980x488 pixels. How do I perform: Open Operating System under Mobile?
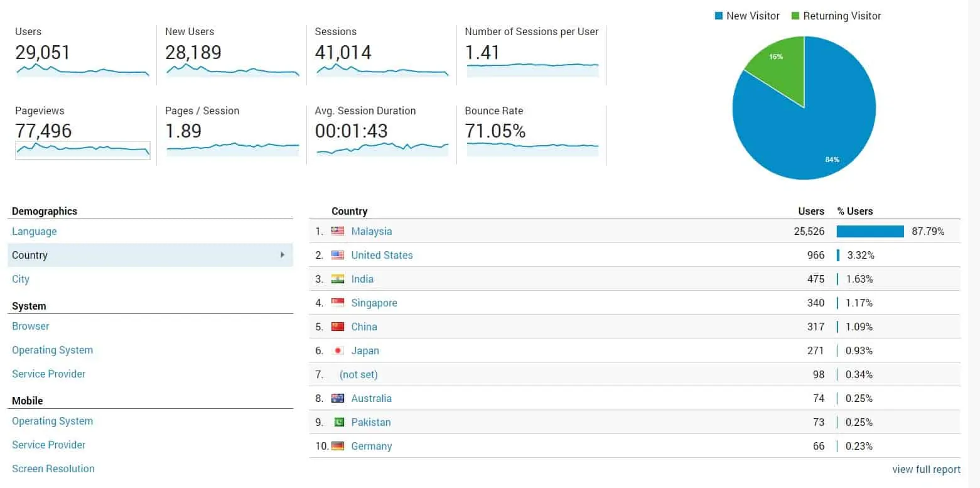[52, 421]
